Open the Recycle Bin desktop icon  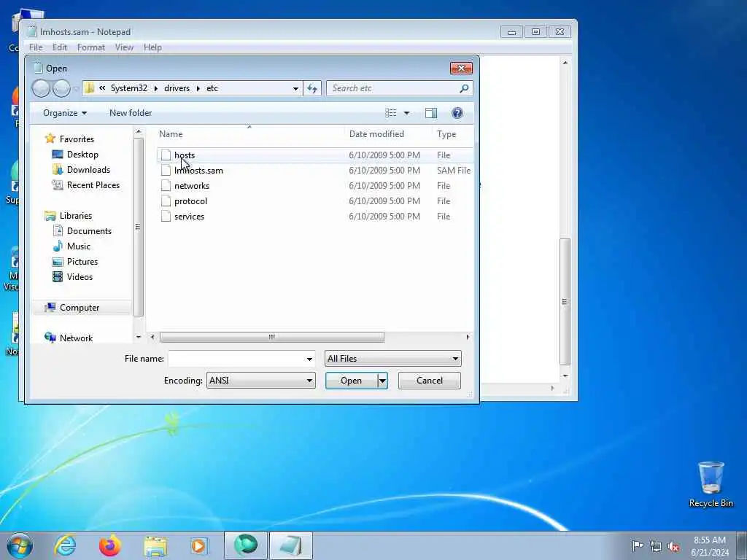[711, 485]
